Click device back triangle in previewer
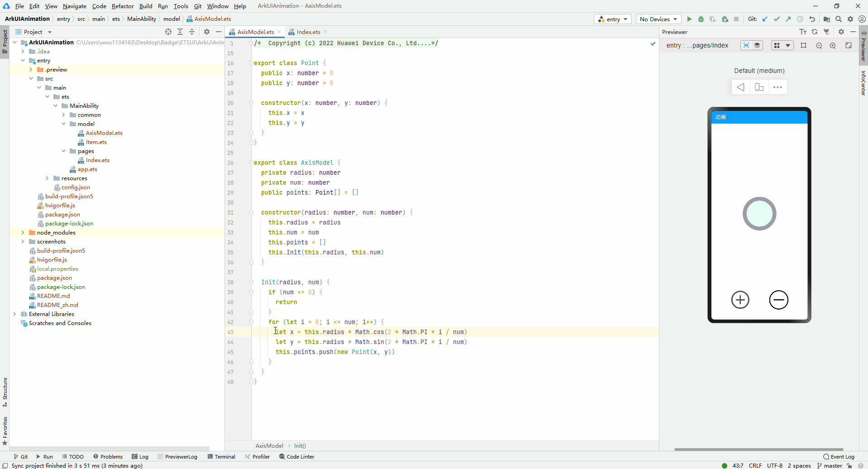 (740, 87)
